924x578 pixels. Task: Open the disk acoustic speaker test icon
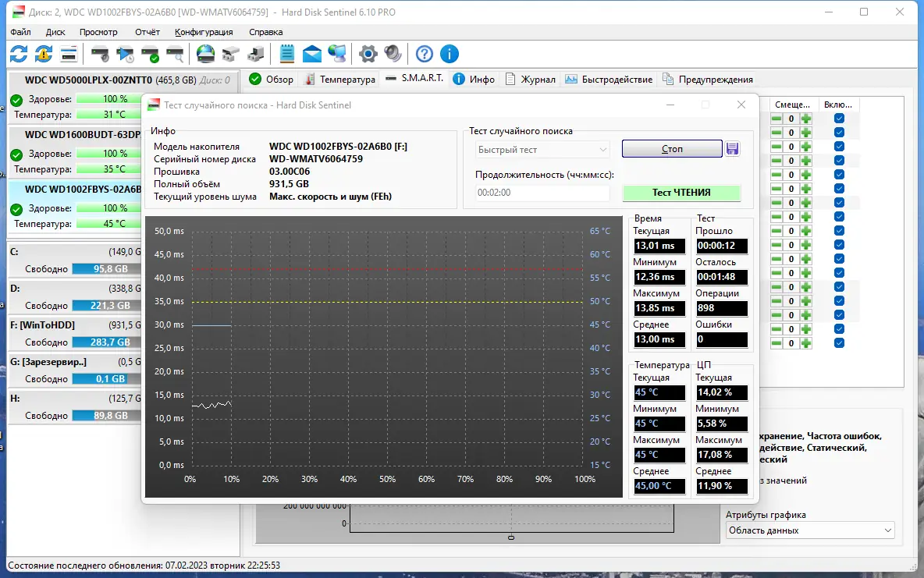click(x=100, y=54)
